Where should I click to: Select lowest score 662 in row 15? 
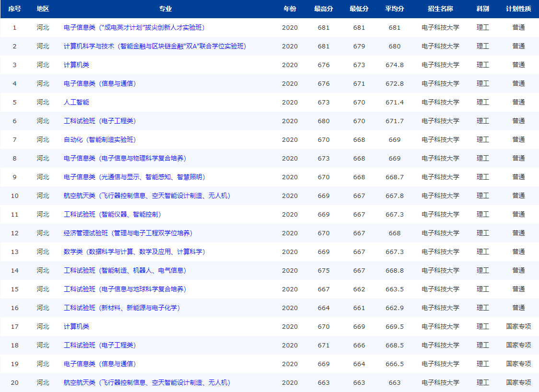click(x=359, y=289)
